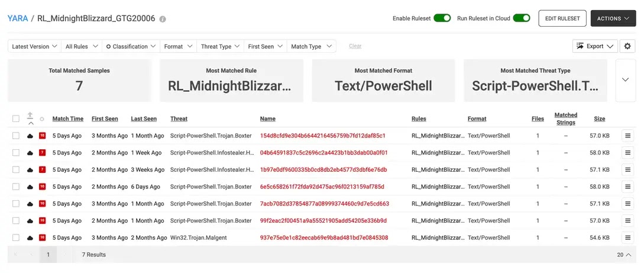Image resolution: width=644 pixels, height=273 pixels.
Task: Click the upload sort icon in table header
Action: coord(30,115)
